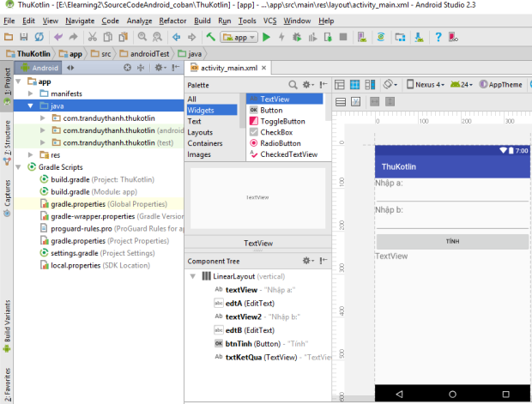
Task: Click the Nhập a input field in preview
Action: point(452,196)
